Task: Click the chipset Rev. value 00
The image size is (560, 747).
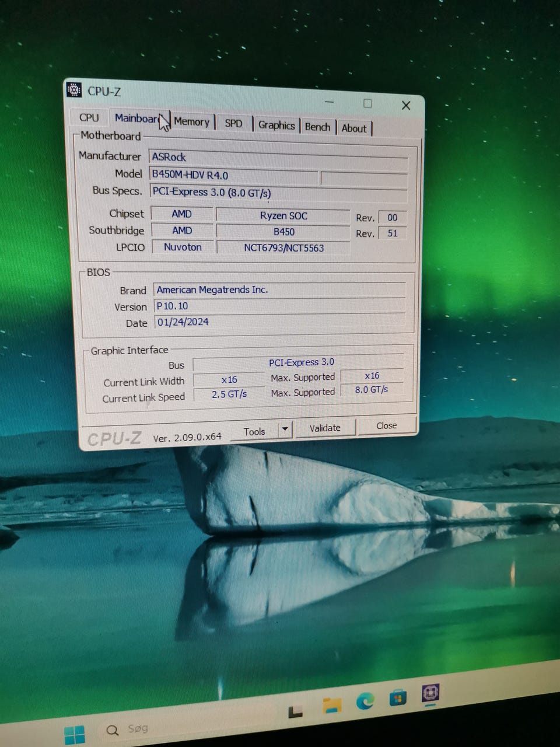Action: (x=392, y=217)
